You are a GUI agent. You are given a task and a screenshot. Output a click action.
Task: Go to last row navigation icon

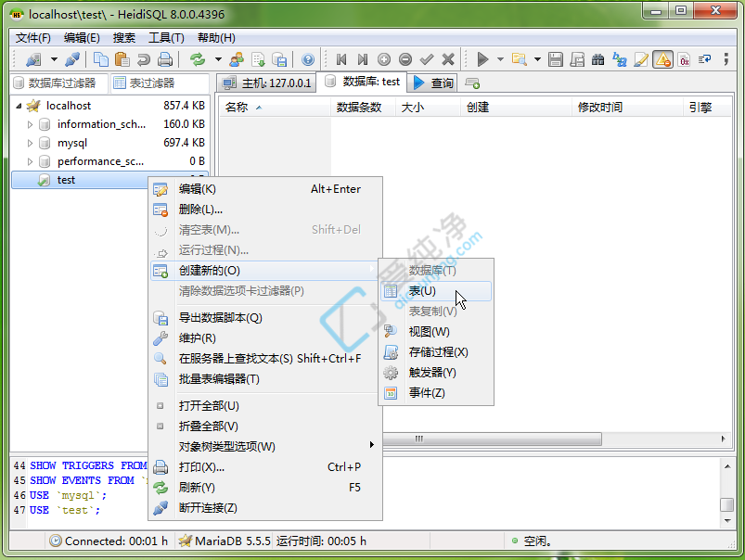point(363,59)
